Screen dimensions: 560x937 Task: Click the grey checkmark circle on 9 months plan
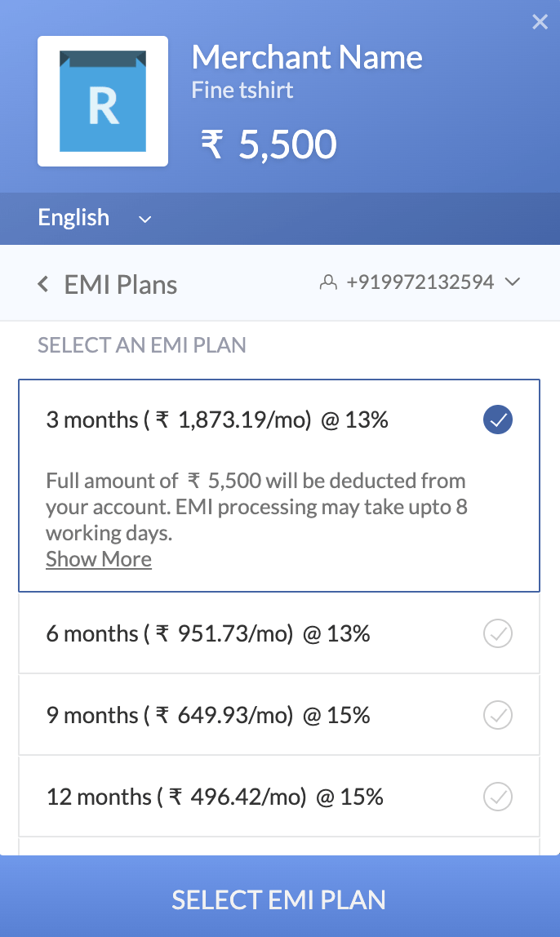click(x=497, y=715)
